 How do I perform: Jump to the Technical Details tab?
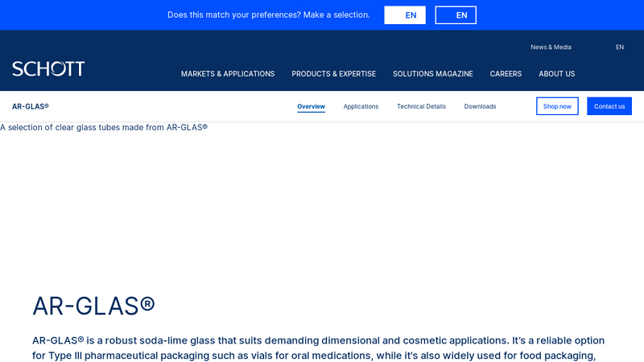421,106
